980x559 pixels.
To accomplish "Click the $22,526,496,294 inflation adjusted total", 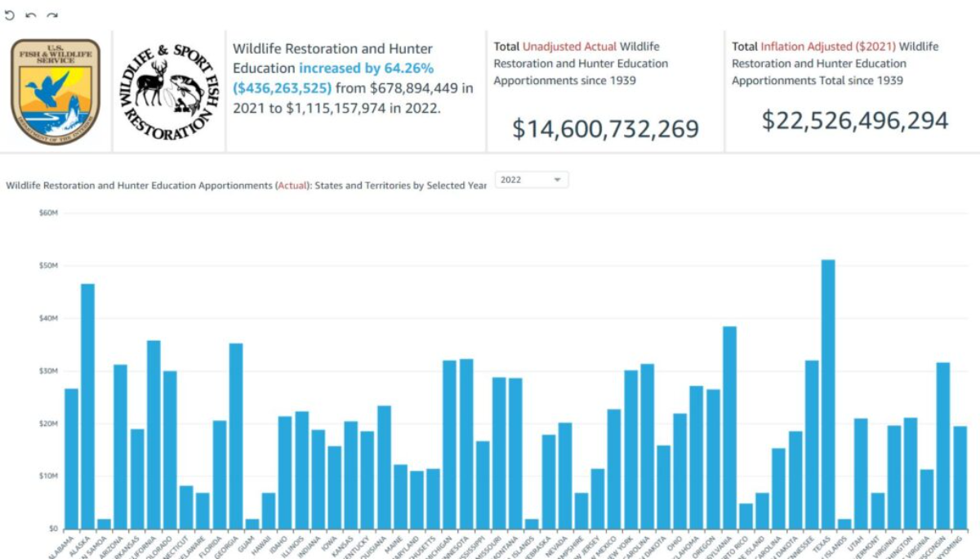I will click(855, 120).
